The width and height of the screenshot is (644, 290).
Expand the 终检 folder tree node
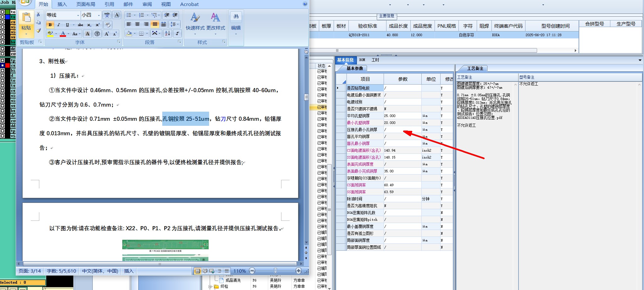click(210, 287)
